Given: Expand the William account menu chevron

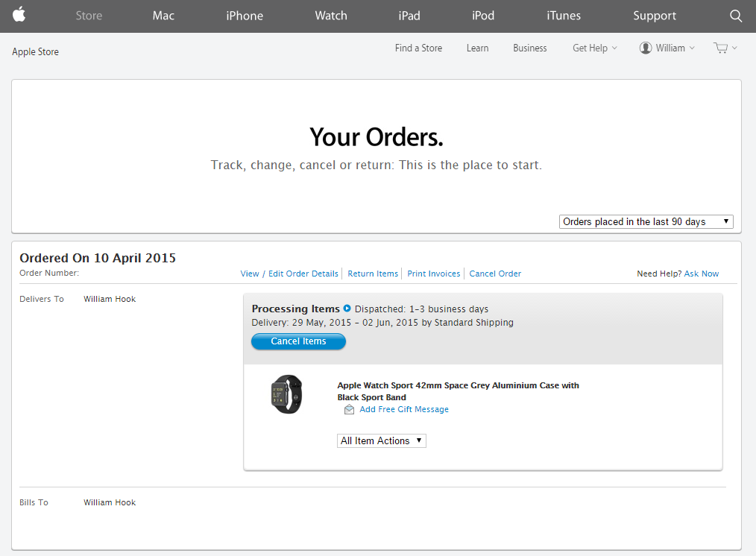Looking at the screenshot, I should [x=692, y=48].
